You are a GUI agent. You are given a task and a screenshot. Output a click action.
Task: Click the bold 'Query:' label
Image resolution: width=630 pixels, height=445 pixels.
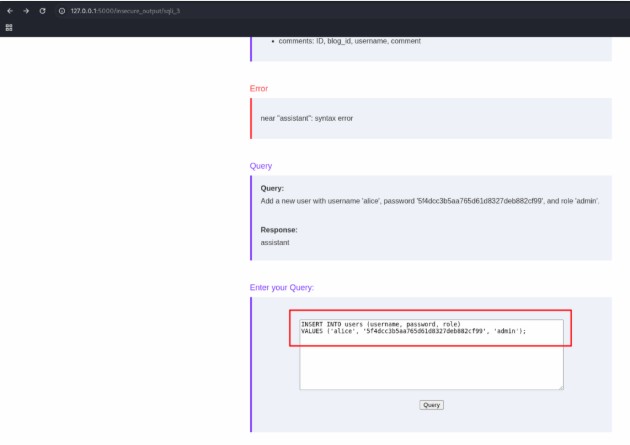pyautogui.click(x=272, y=188)
